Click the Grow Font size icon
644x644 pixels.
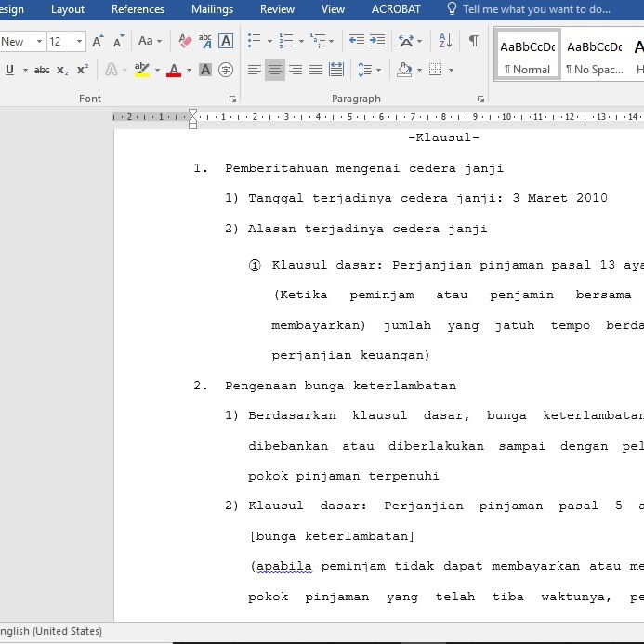pyautogui.click(x=98, y=41)
